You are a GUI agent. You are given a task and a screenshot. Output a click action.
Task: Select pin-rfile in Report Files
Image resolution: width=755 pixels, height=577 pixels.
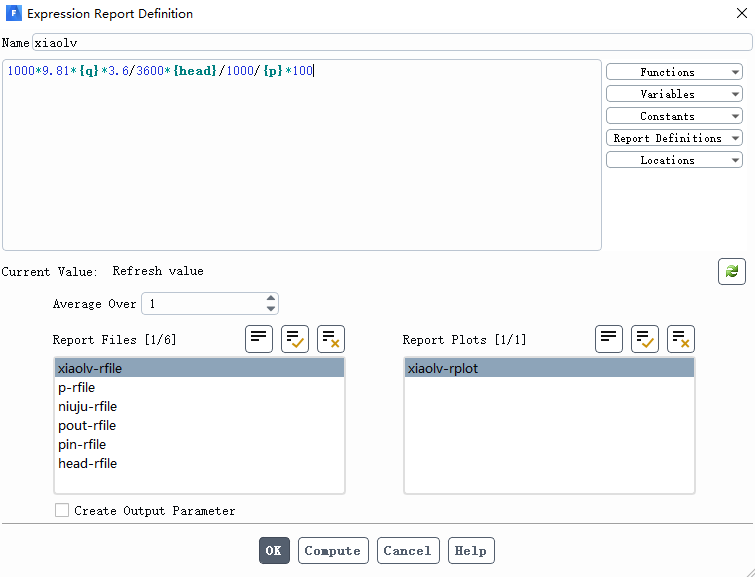(199, 444)
